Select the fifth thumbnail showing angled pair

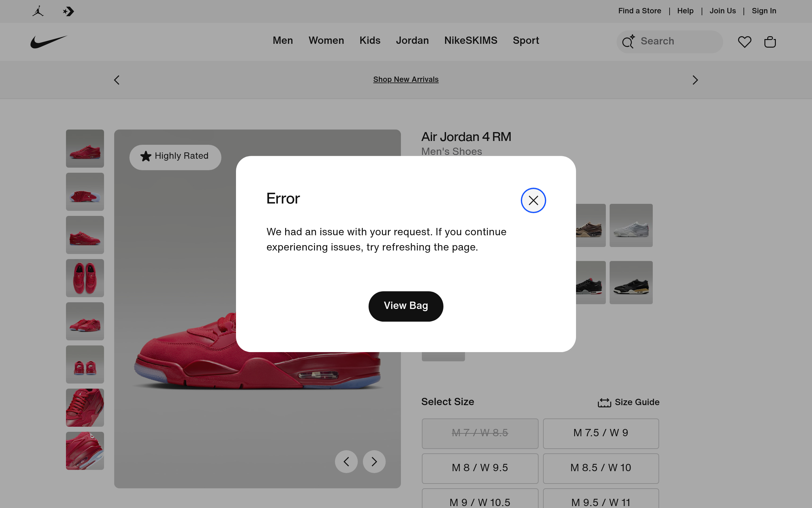pos(85,321)
